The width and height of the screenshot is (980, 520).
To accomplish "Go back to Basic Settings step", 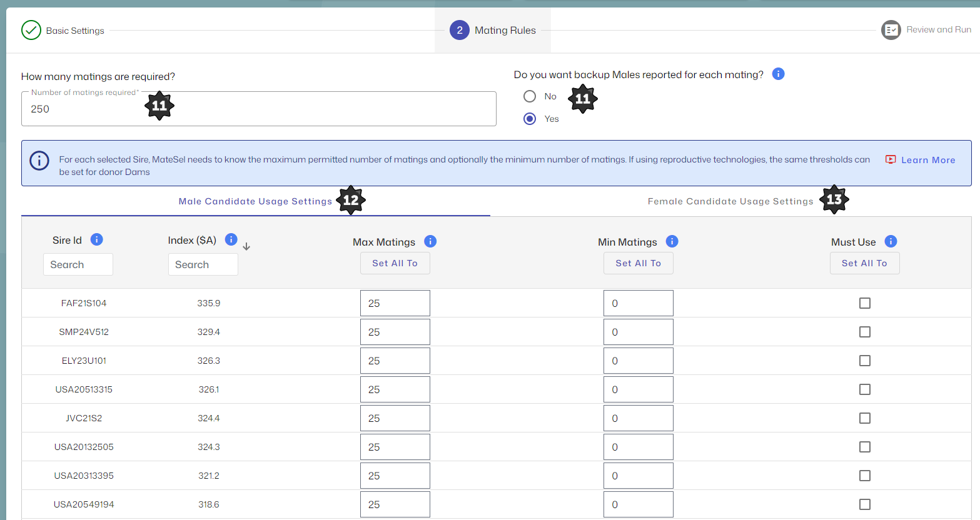I will (63, 30).
